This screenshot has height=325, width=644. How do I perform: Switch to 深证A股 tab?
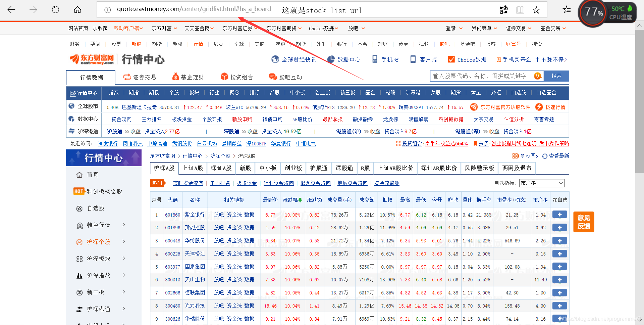pyautogui.click(x=221, y=168)
